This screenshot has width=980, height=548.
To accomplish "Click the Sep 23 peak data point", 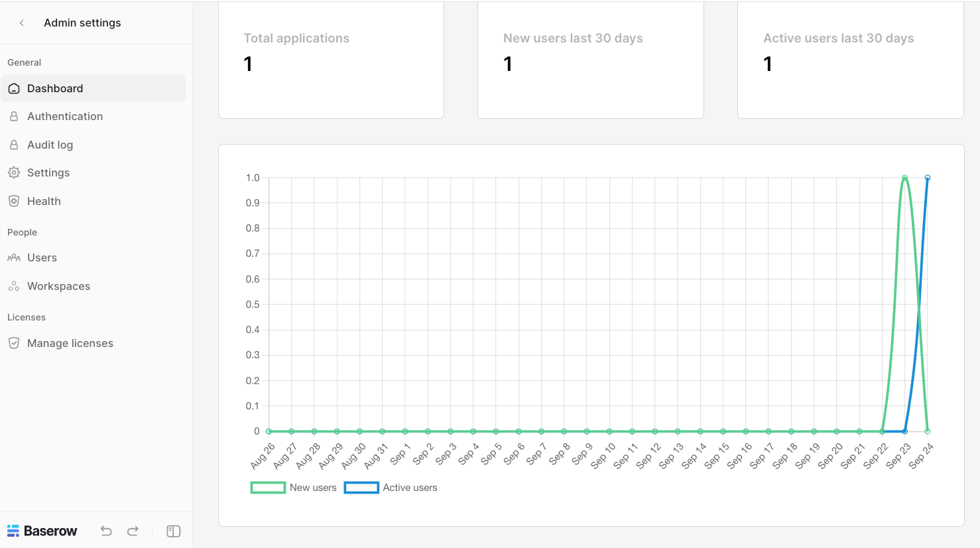I will pyautogui.click(x=904, y=178).
